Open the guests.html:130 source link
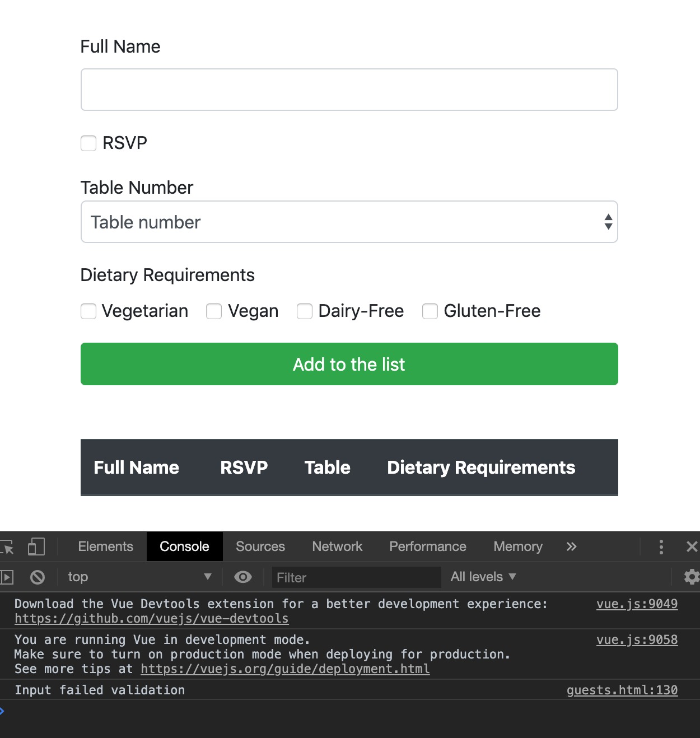700x738 pixels. [622, 690]
